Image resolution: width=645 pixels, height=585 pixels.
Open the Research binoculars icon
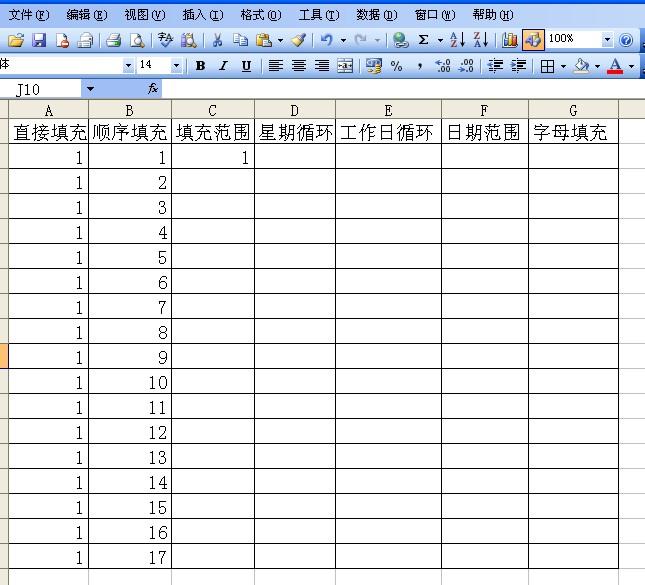coord(189,40)
